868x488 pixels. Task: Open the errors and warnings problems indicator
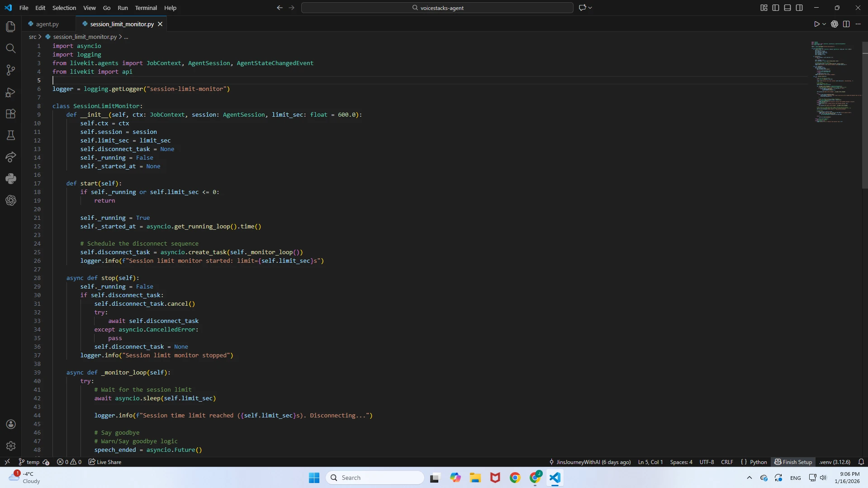(x=69, y=462)
